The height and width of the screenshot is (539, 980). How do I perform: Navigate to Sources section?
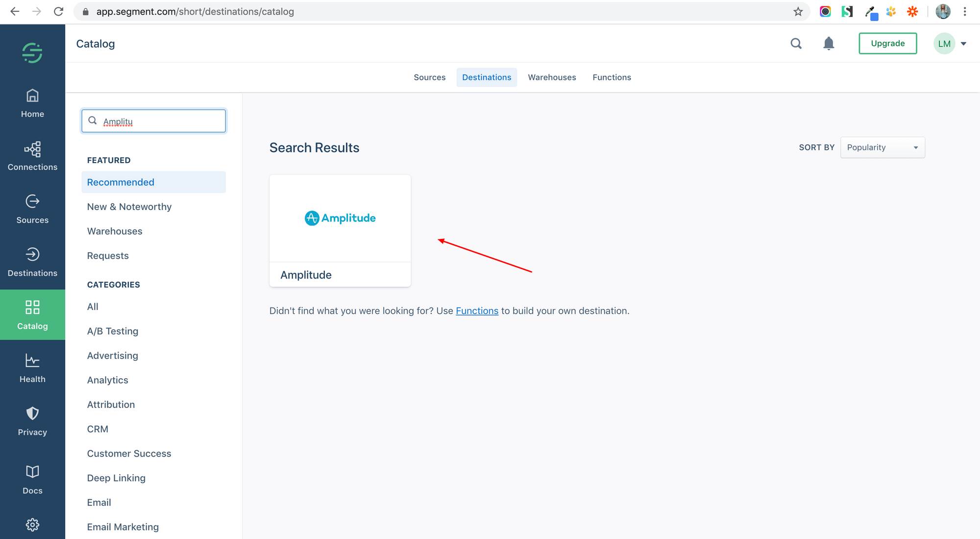point(32,209)
